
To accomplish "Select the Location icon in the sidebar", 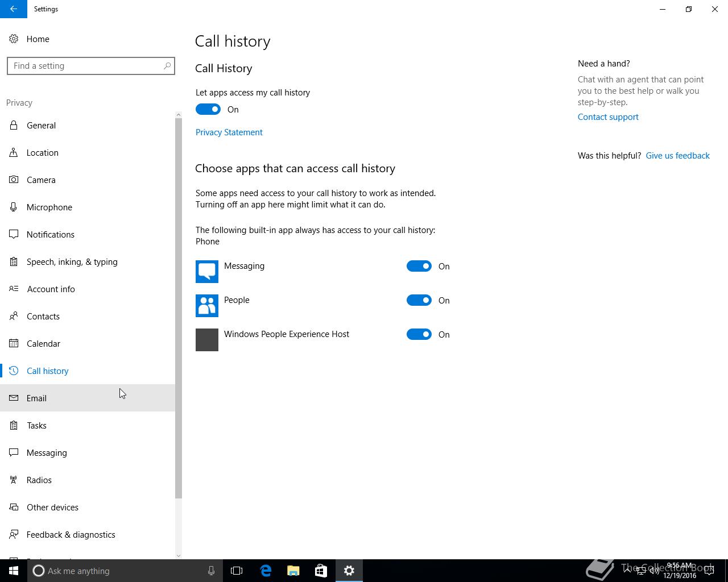I will 14,152.
